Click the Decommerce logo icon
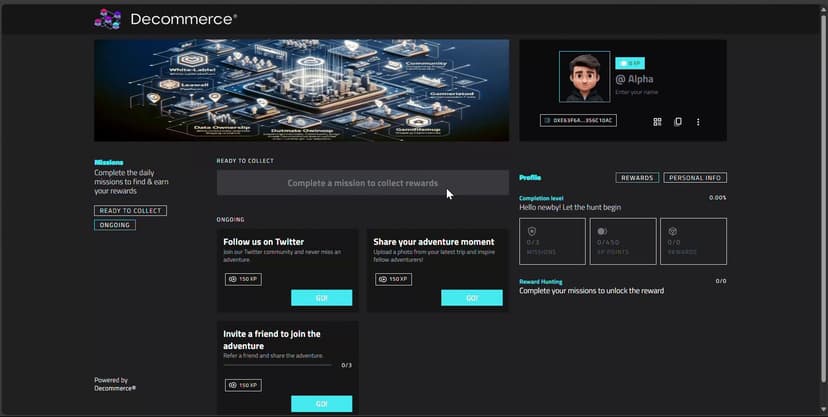Image resolution: width=828 pixels, height=417 pixels. [x=107, y=18]
